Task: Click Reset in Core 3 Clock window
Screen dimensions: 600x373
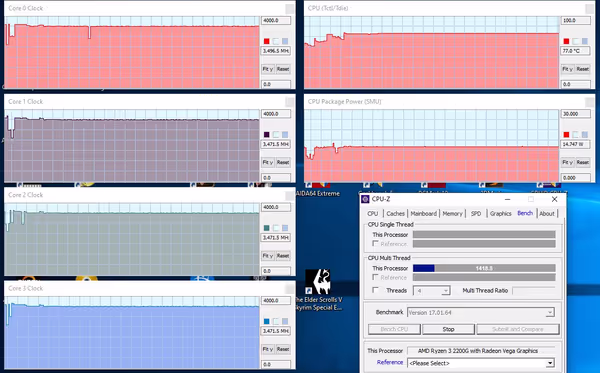Action: (x=283, y=349)
